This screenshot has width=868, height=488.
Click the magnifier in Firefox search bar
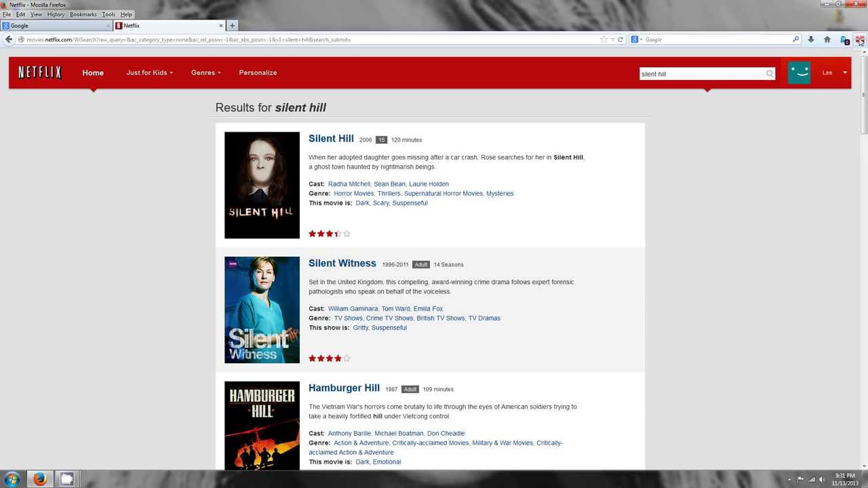(796, 39)
